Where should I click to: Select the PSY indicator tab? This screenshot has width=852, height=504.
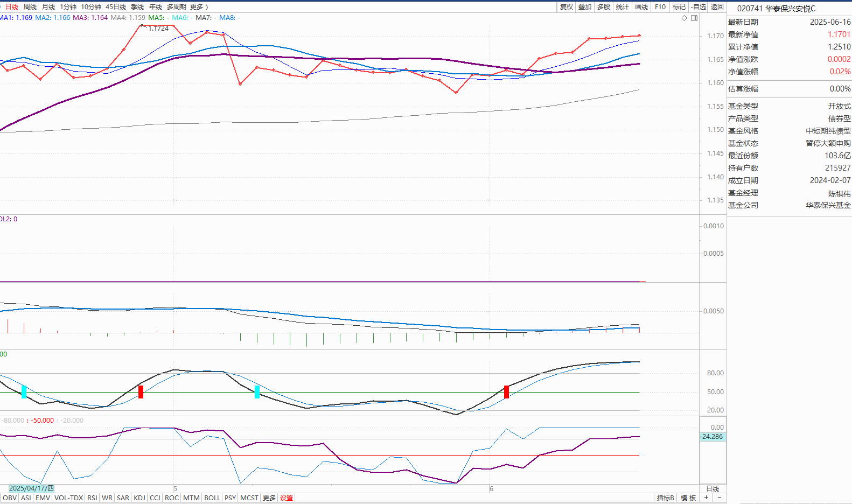(x=230, y=498)
